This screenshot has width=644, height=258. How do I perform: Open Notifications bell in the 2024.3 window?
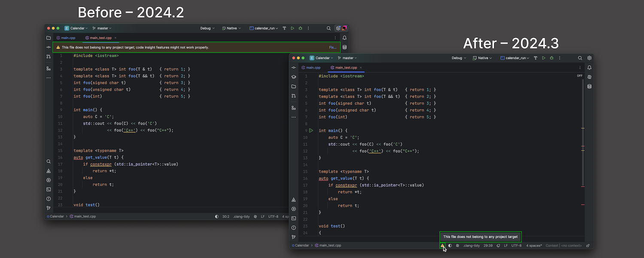pos(589,68)
